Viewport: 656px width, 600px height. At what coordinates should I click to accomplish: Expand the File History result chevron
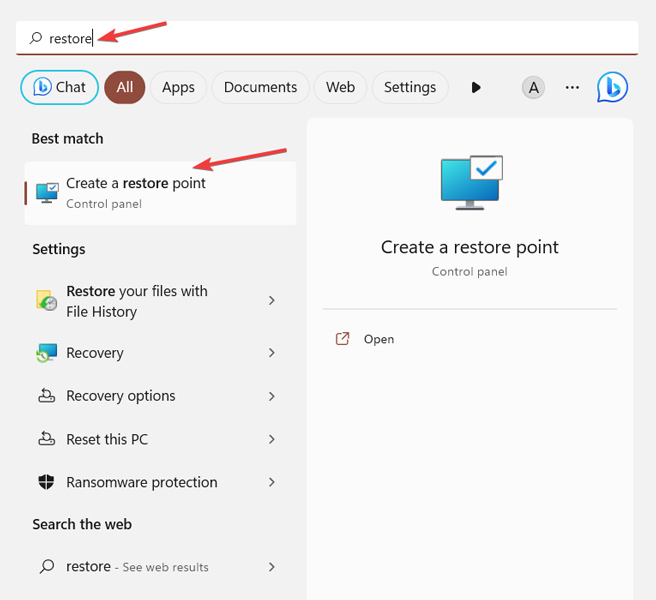click(x=272, y=300)
